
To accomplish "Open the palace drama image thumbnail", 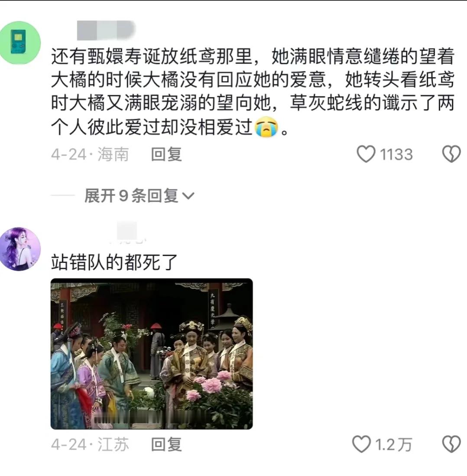I will pos(152,354).
